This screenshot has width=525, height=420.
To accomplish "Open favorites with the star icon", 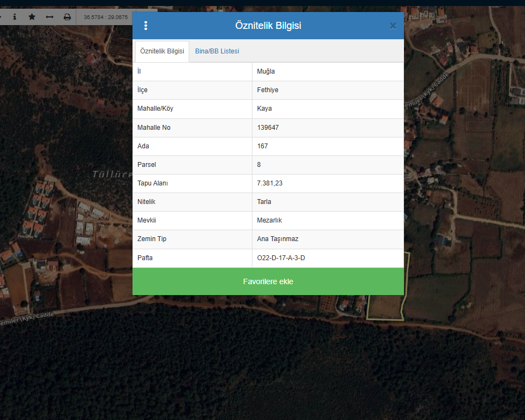I will (32, 17).
